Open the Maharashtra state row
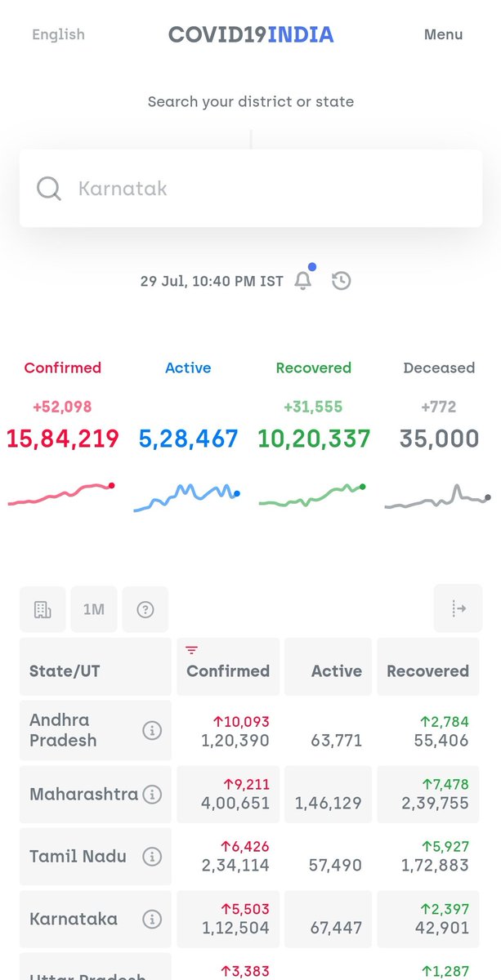The height and width of the screenshot is (980, 501). coord(250,794)
